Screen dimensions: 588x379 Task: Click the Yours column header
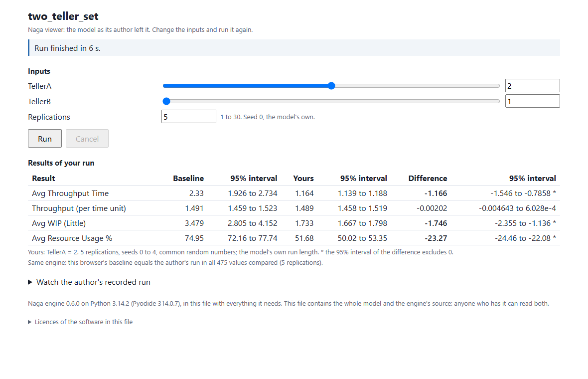pos(303,178)
